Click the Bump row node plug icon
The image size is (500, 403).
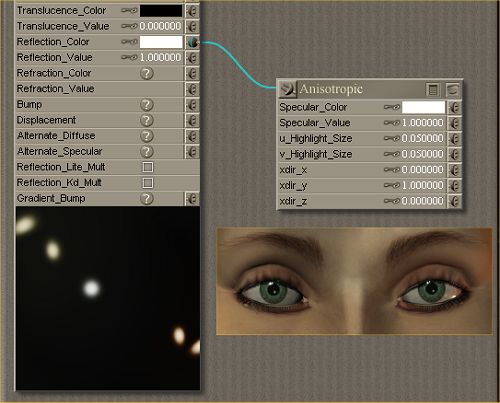coord(192,105)
